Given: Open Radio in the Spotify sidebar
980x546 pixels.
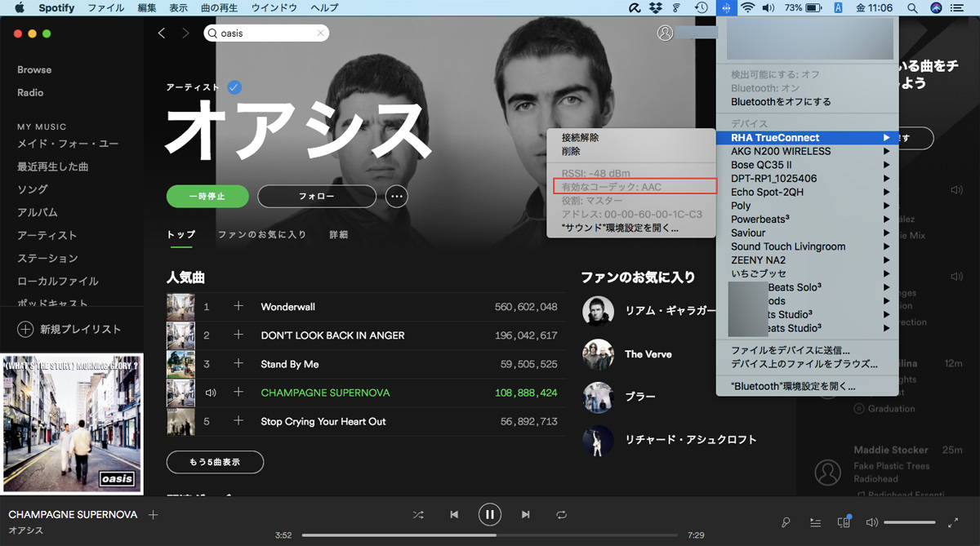Looking at the screenshot, I should coord(30,93).
